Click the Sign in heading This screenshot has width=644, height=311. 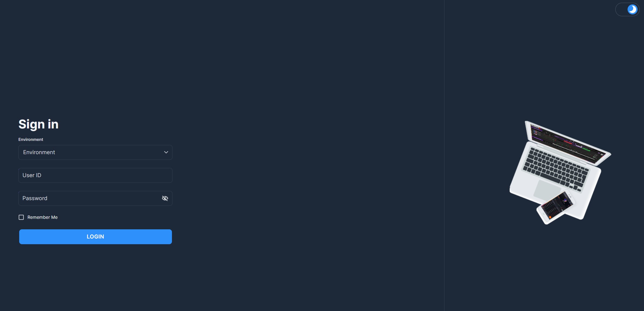[x=38, y=124]
